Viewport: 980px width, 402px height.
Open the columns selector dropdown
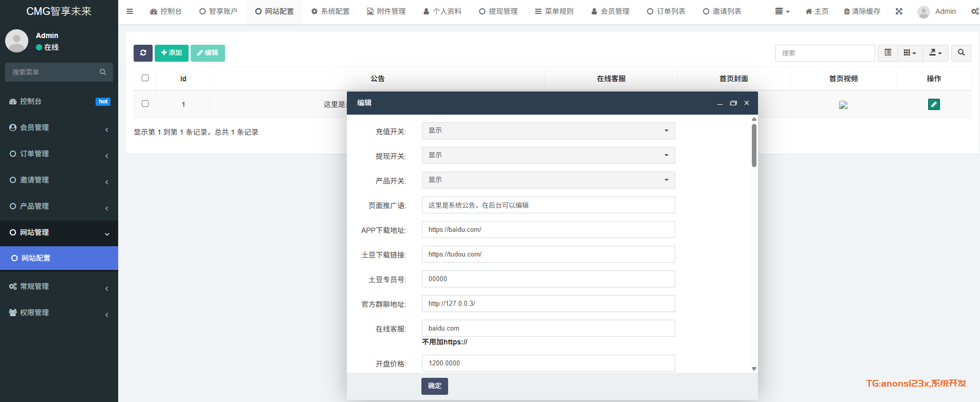point(910,53)
